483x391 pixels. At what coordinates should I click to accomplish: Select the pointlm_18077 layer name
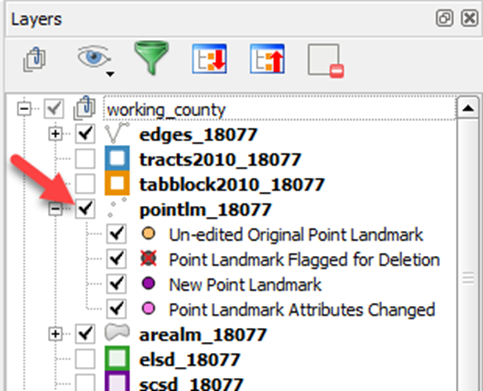[x=205, y=210]
